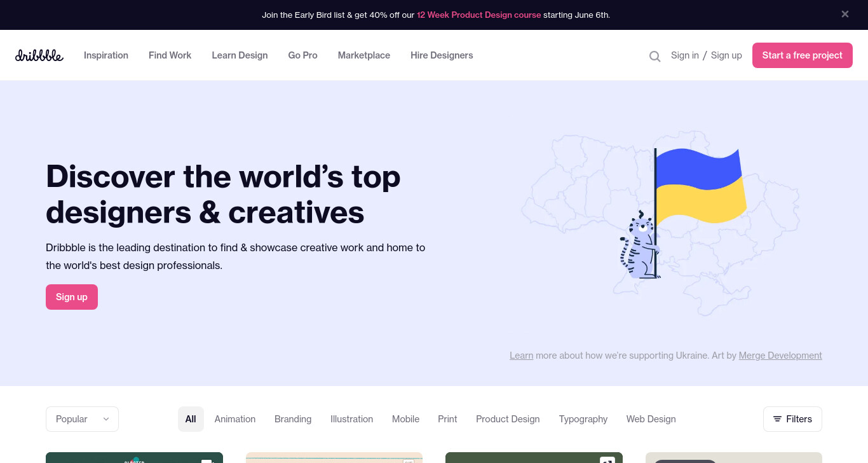Screen dimensions: 868x463
Task: Click the Dribbble logo
Action: click(39, 55)
